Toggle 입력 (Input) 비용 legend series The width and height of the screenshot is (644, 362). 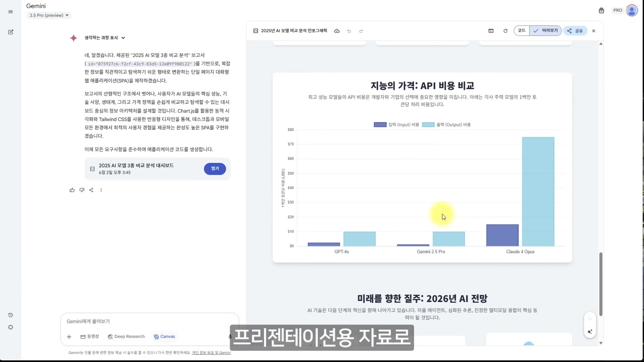pos(396,124)
